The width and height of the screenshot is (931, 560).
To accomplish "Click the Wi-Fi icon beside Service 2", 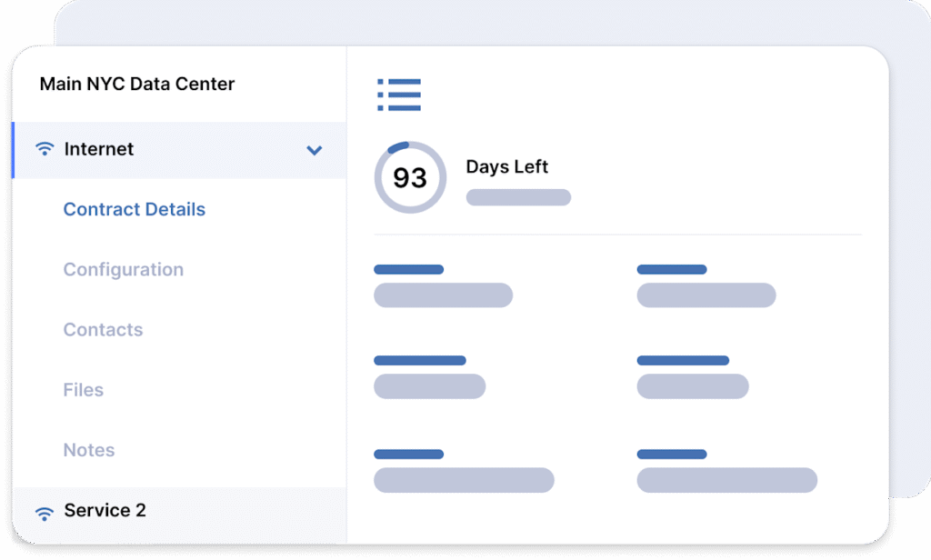I will [45, 513].
